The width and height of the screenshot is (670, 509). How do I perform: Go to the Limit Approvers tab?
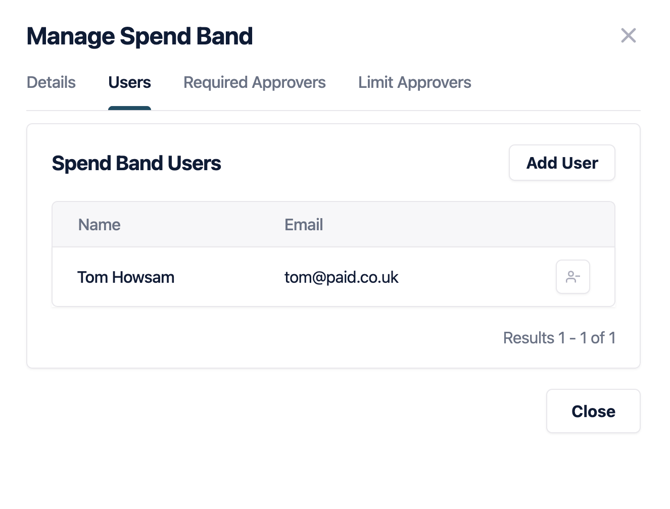point(414,83)
